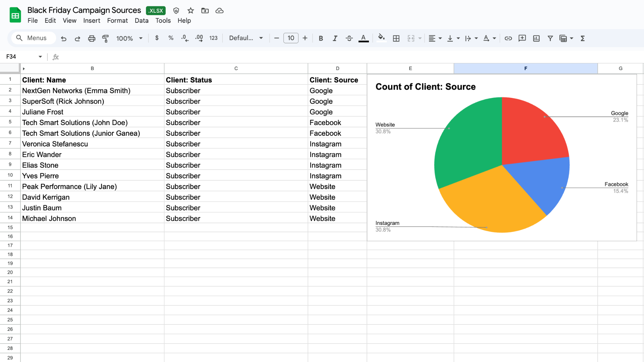Open the Data menu
644x362 pixels.
tap(142, 20)
